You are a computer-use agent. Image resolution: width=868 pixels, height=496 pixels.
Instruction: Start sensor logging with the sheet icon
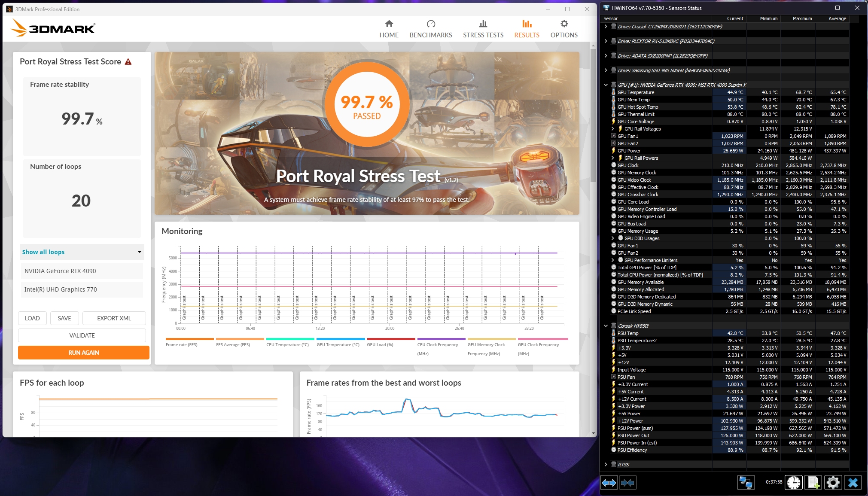pos(813,483)
